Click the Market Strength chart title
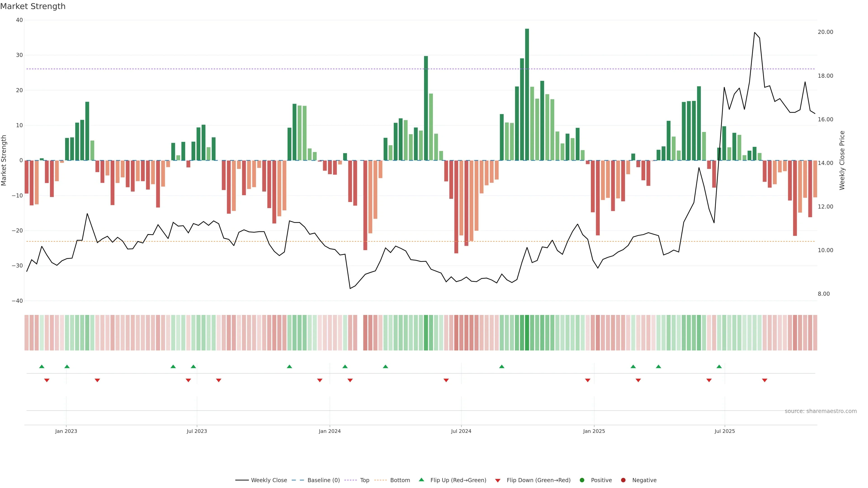Screen dimensions: 868x488 tap(33, 6)
